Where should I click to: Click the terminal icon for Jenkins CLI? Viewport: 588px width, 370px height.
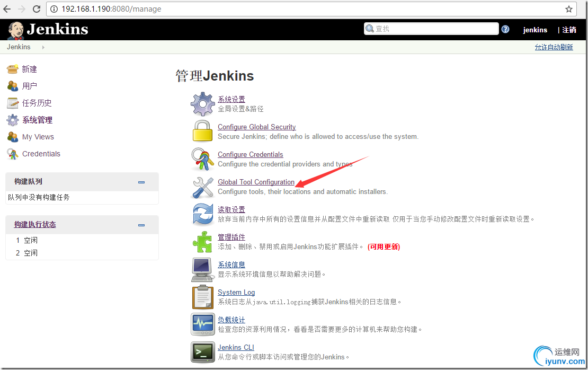tap(202, 352)
